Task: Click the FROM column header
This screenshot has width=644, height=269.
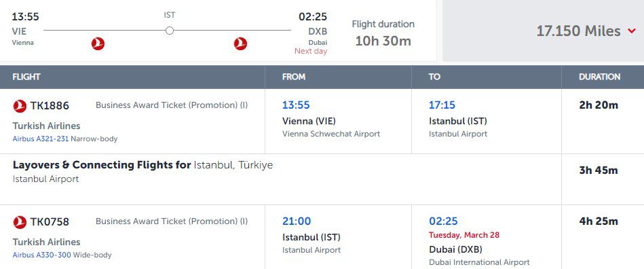Action: (x=294, y=77)
